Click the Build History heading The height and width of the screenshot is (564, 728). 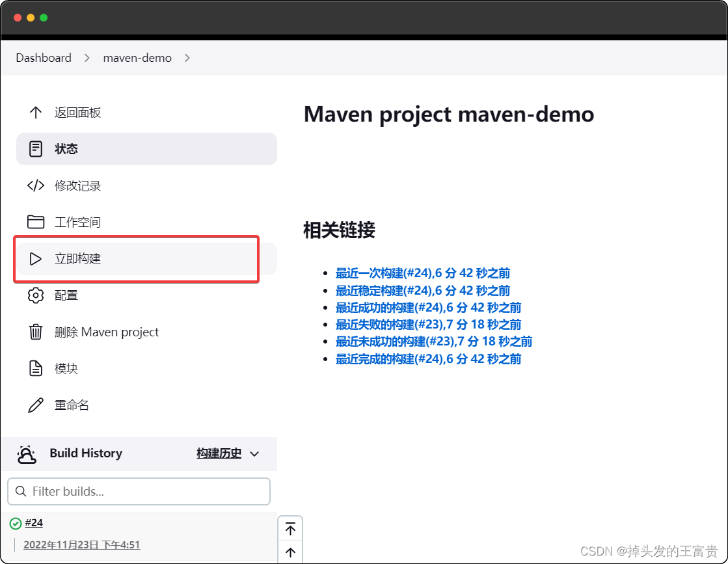click(x=86, y=453)
